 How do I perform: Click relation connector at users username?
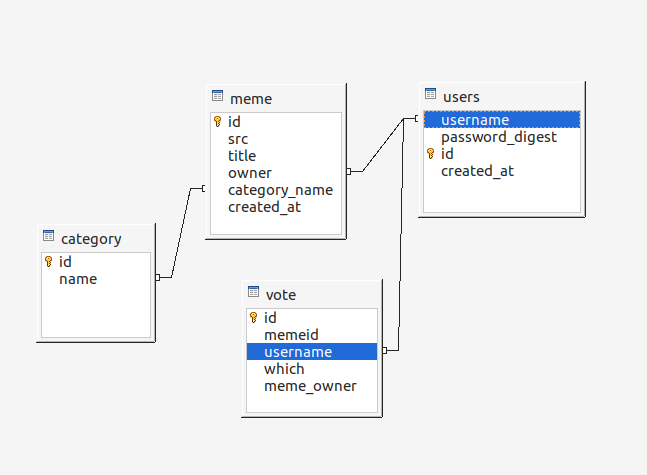click(417, 118)
